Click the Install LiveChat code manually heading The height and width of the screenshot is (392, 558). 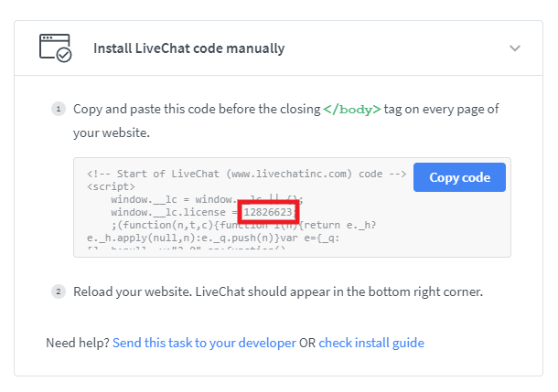(x=189, y=48)
